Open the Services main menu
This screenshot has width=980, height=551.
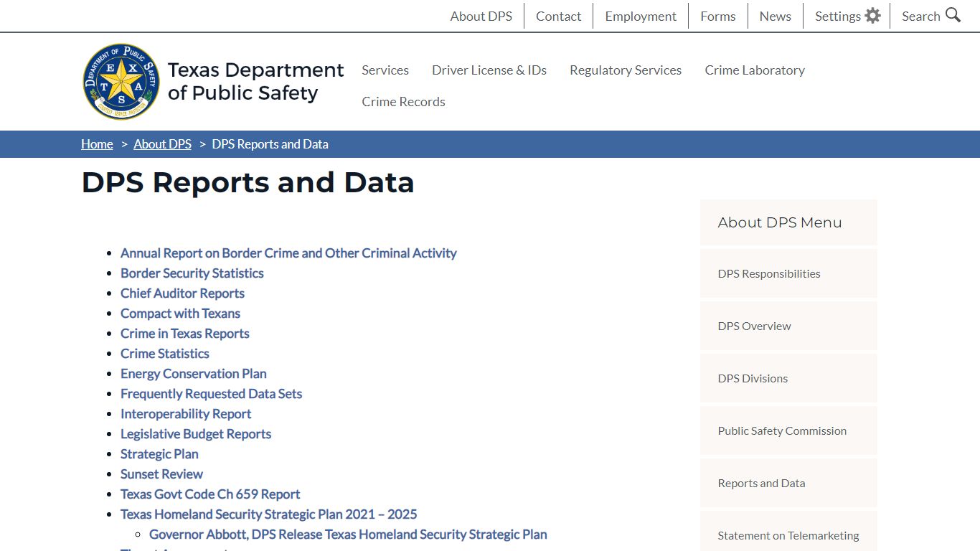[x=385, y=70]
